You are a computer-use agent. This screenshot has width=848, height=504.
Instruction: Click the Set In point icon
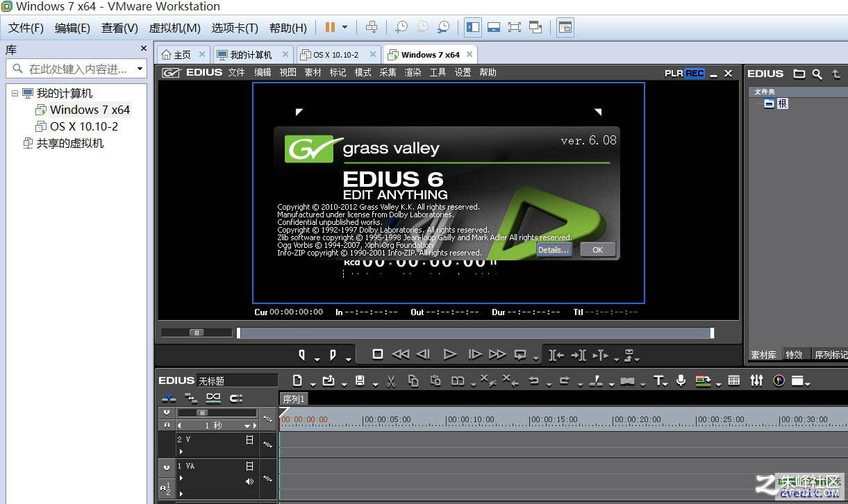pyautogui.click(x=302, y=355)
